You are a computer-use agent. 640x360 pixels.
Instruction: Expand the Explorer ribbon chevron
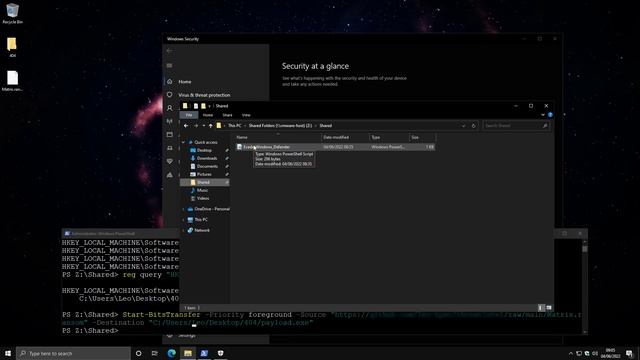point(542,115)
